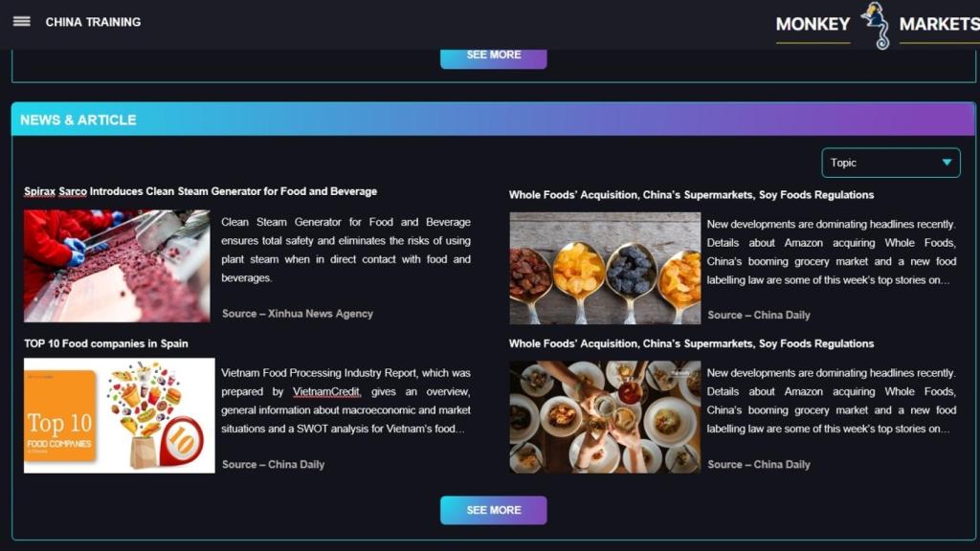980x551 pixels.
Task: Click the MONKEY brand text
Action: (813, 24)
